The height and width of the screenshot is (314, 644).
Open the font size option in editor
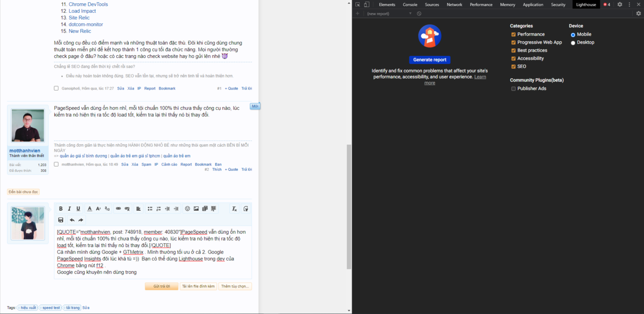tap(99, 208)
